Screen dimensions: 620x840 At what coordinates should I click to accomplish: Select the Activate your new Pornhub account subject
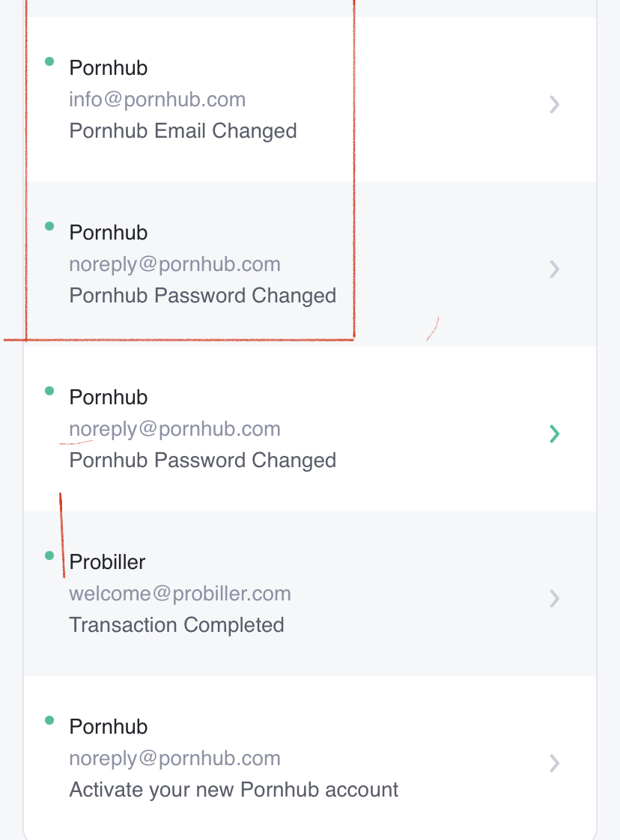(x=234, y=790)
